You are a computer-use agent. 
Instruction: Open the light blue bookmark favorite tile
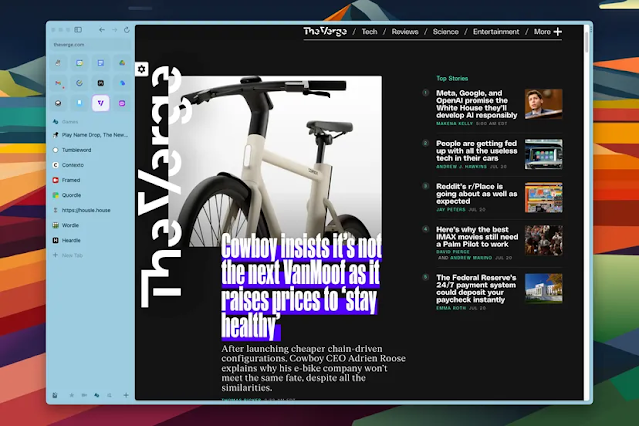tap(79, 103)
